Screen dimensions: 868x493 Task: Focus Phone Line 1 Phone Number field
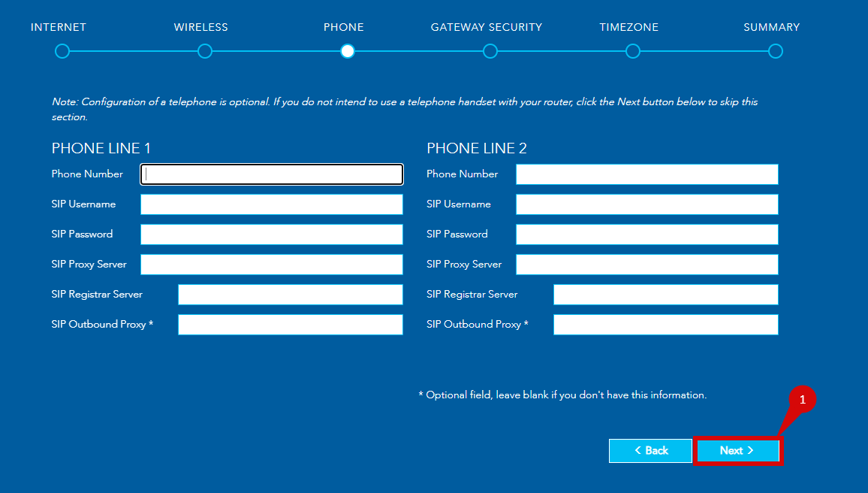(x=272, y=174)
